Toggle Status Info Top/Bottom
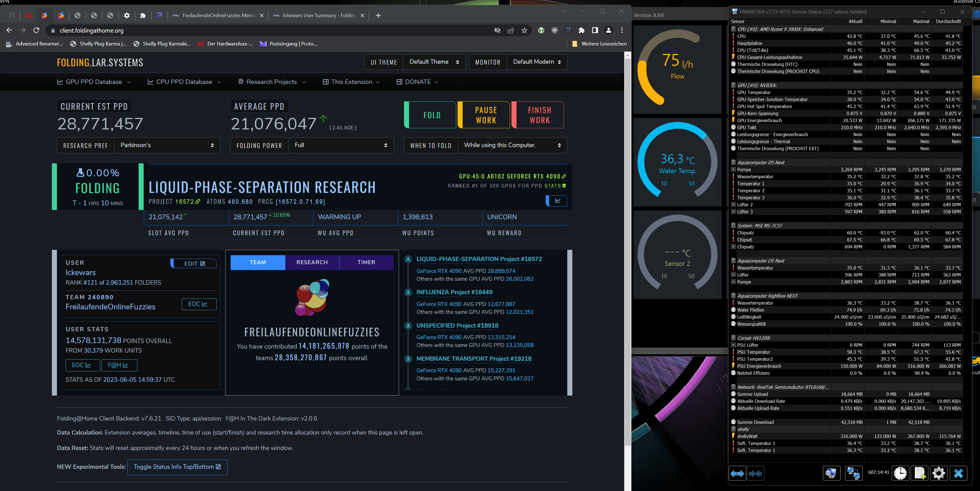Screen dimensions: 980x491 [177, 467]
